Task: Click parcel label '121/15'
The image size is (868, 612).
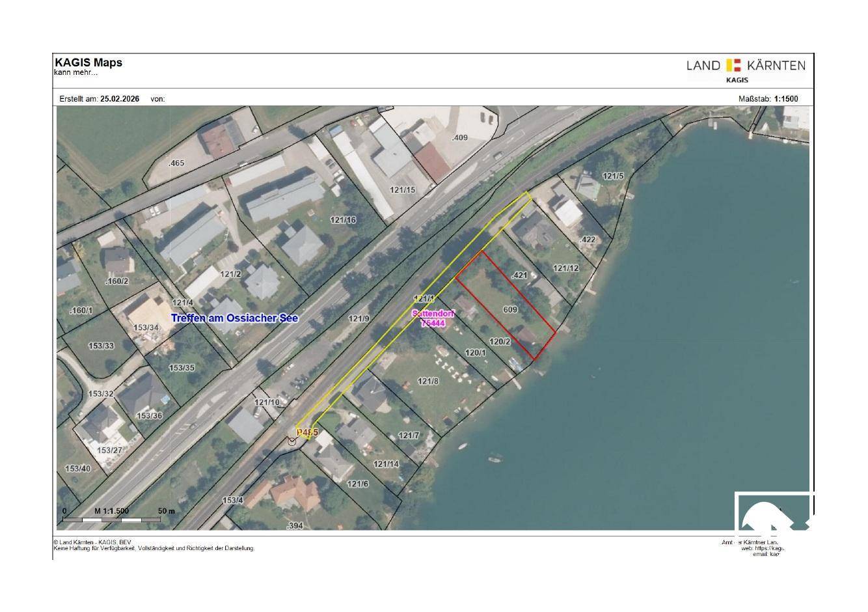Action: click(x=401, y=189)
